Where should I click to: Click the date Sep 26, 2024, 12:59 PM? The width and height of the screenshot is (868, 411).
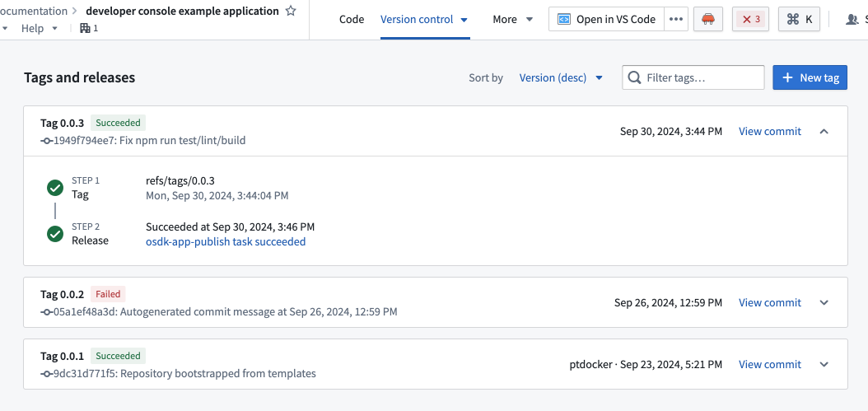pyautogui.click(x=668, y=302)
